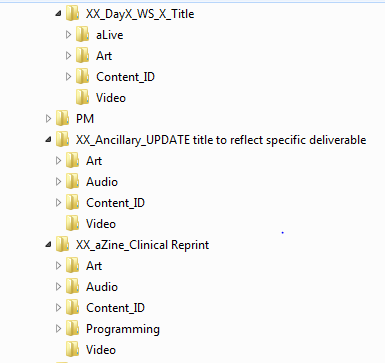
Task: Collapse the XX_aZine_Clinical Reprint folder
Action: tap(49, 245)
